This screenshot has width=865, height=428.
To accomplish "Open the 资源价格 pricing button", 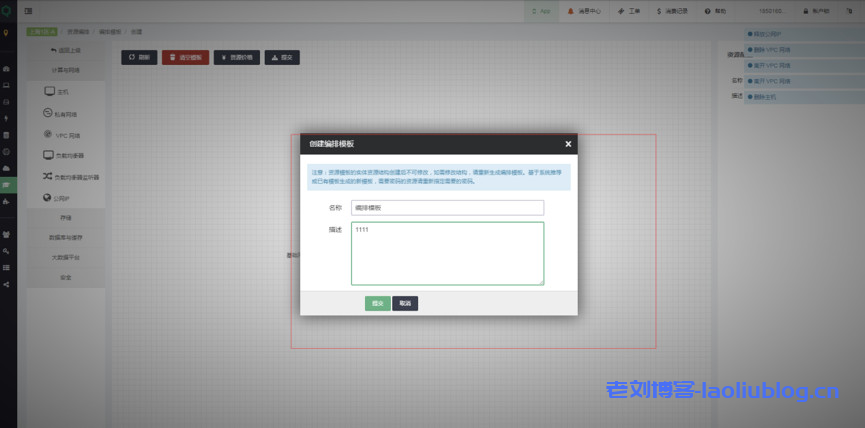I will tap(236, 58).
